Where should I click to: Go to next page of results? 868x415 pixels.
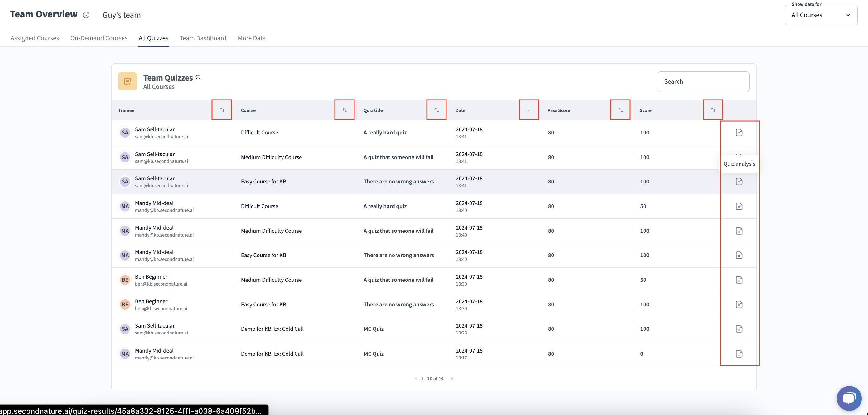pyautogui.click(x=452, y=378)
